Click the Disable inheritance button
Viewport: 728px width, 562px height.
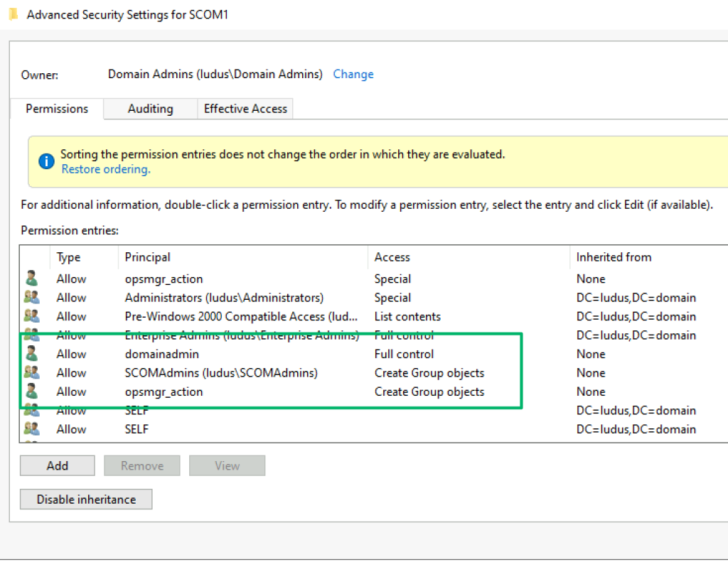point(86,499)
